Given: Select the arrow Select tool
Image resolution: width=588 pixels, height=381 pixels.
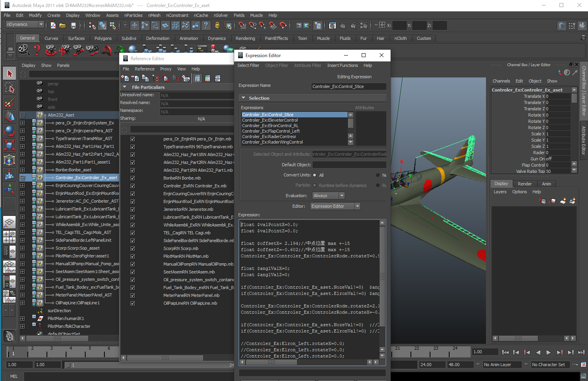Looking at the screenshot, I should (x=9, y=74).
